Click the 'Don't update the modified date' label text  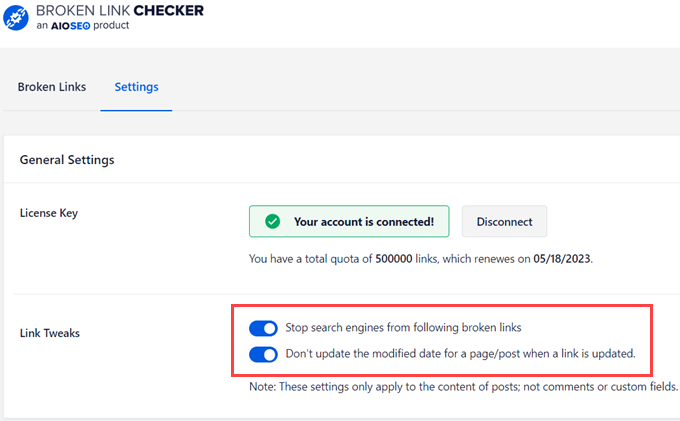(460, 354)
